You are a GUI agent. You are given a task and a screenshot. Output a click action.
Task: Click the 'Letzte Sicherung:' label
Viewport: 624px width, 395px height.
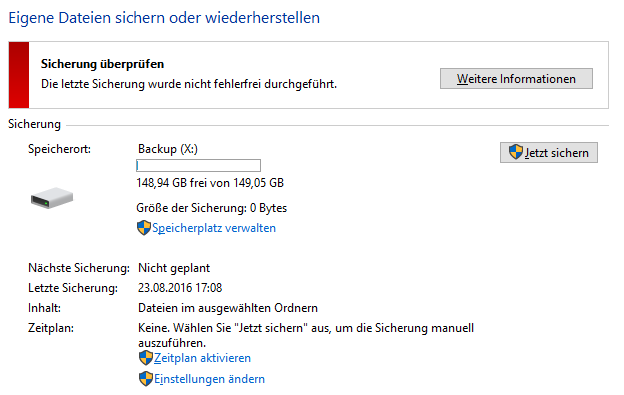point(73,288)
